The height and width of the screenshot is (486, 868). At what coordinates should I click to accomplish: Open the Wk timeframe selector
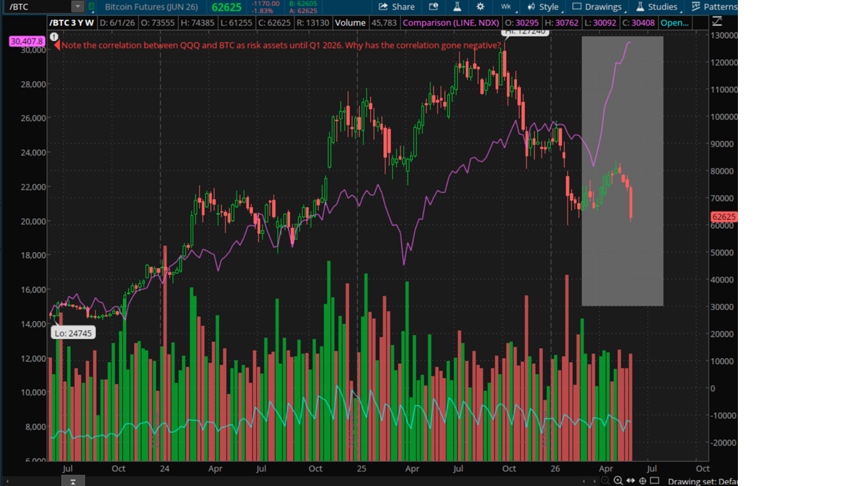[507, 7]
